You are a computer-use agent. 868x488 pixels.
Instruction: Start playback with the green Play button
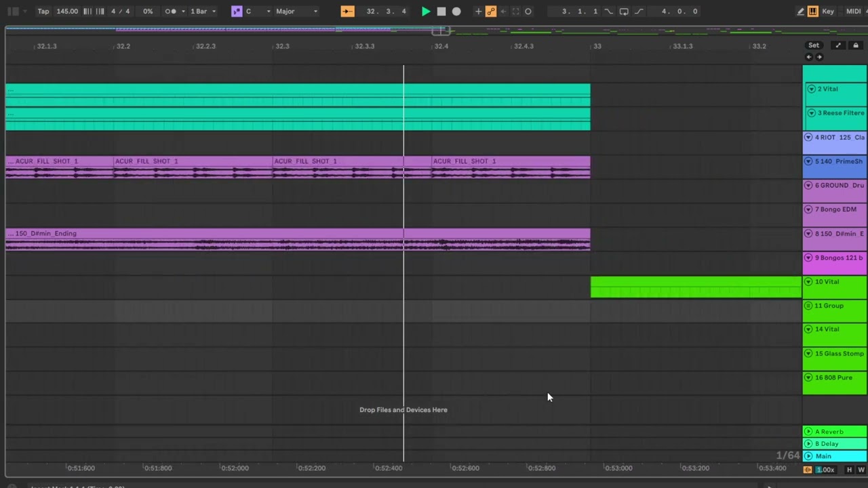click(x=426, y=12)
